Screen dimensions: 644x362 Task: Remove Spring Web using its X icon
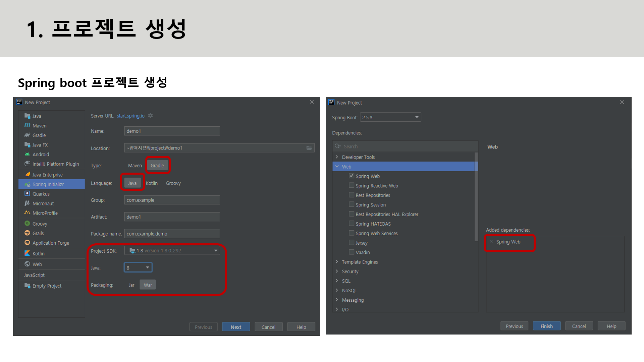[x=491, y=242]
